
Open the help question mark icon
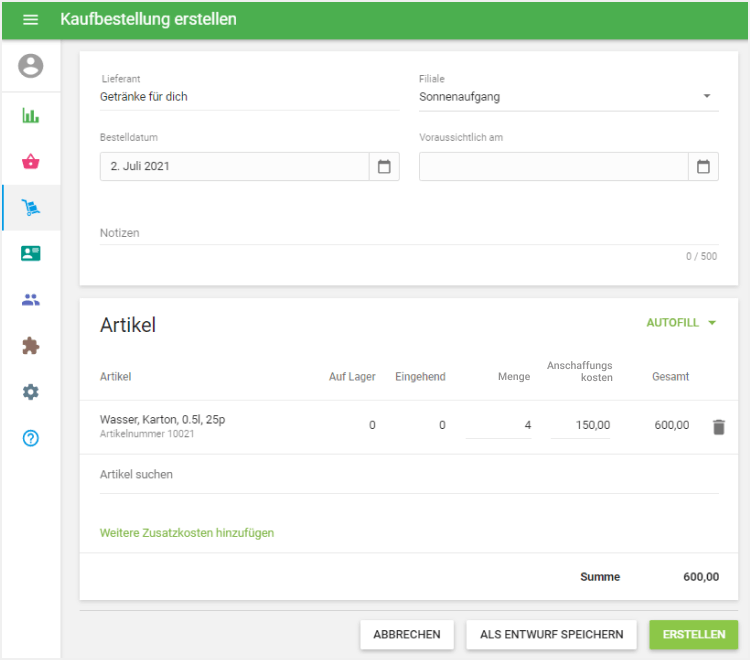pyautogui.click(x=31, y=438)
